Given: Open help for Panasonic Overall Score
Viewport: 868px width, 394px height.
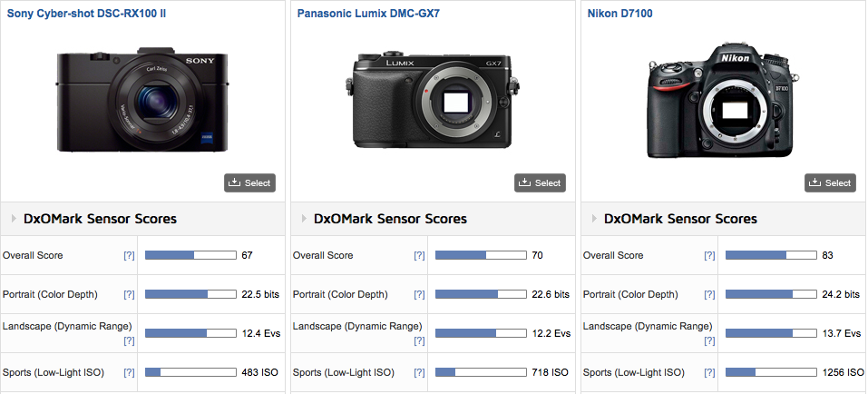Looking at the screenshot, I should pyautogui.click(x=419, y=256).
